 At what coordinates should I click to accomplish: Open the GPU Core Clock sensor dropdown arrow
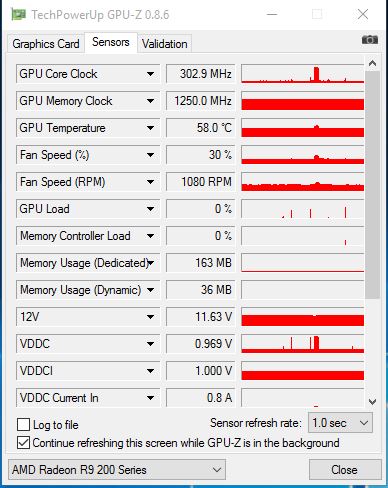150,74
